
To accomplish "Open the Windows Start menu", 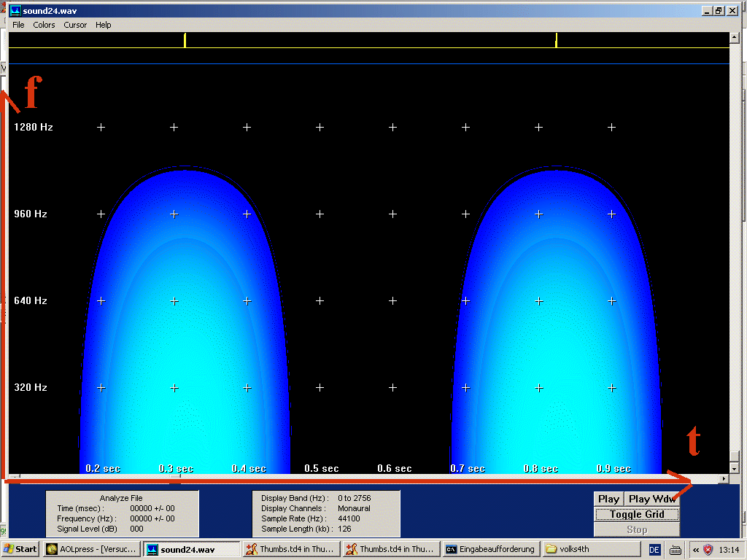I will (20, 549).
